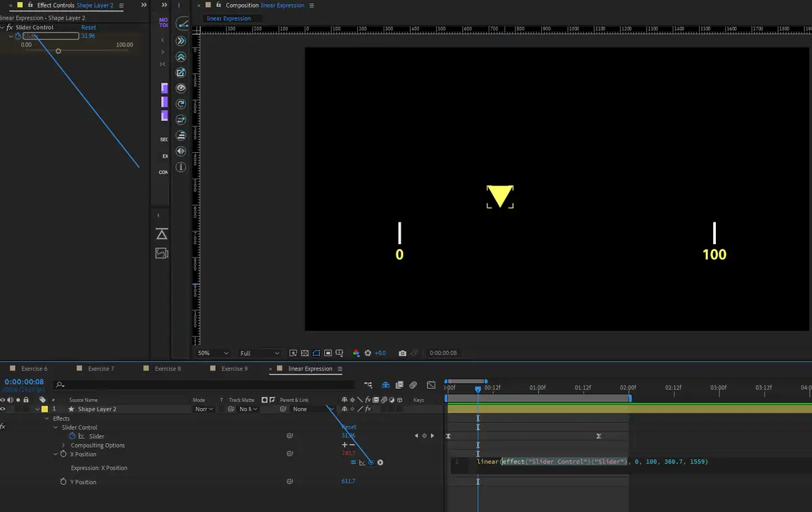
Task: Hide Shape Layer 2 with the eye icon
Action: 3,409
